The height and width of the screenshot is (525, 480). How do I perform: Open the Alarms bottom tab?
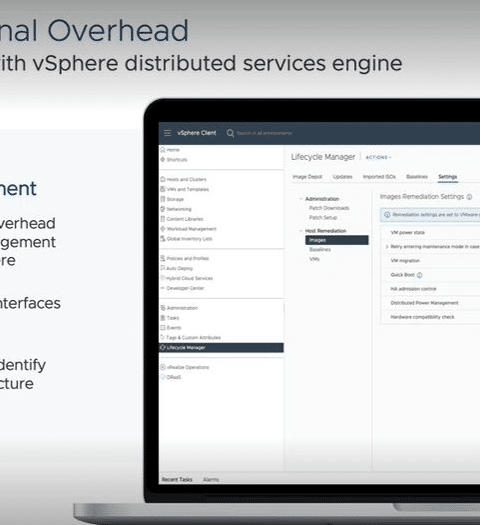click(211, 480)
